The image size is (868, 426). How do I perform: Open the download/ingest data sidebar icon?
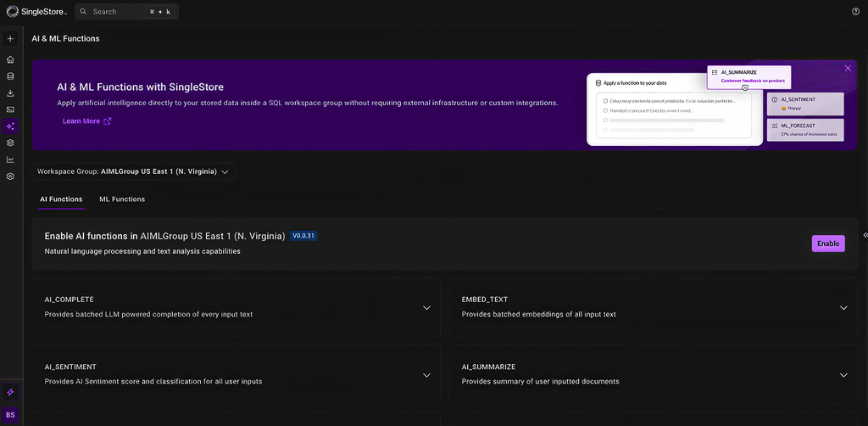(10, 93)
